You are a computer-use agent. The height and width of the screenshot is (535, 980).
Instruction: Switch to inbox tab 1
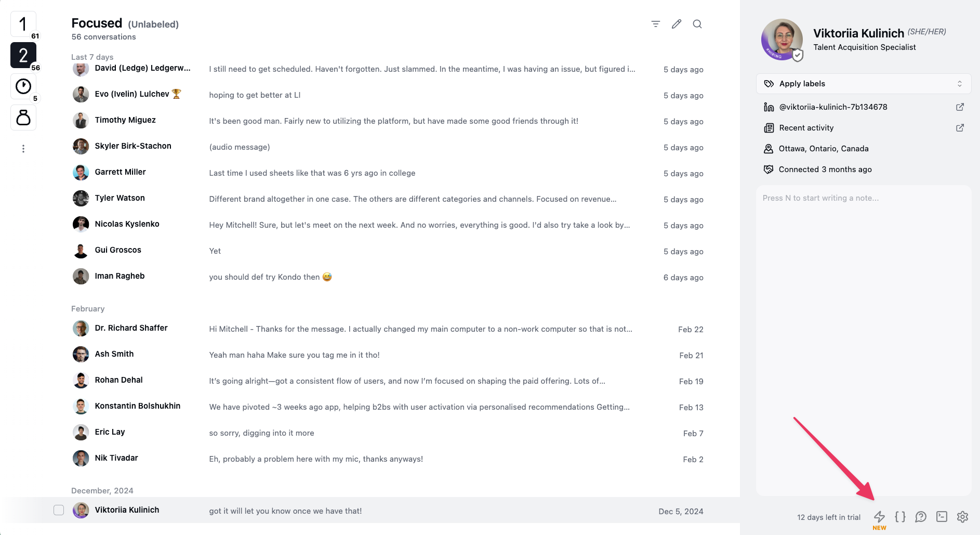coord(23,24)
